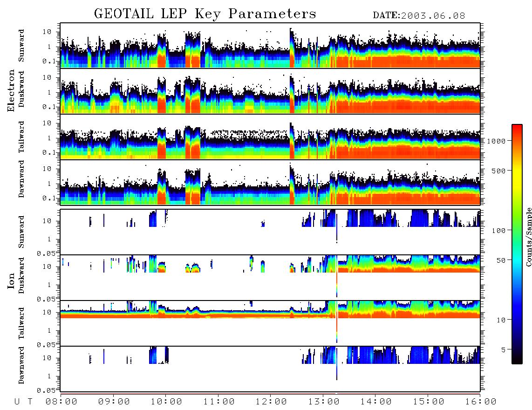Click the "100" color bar tick
This screenshot has width=532, height=410.
(x=498, y=231)
